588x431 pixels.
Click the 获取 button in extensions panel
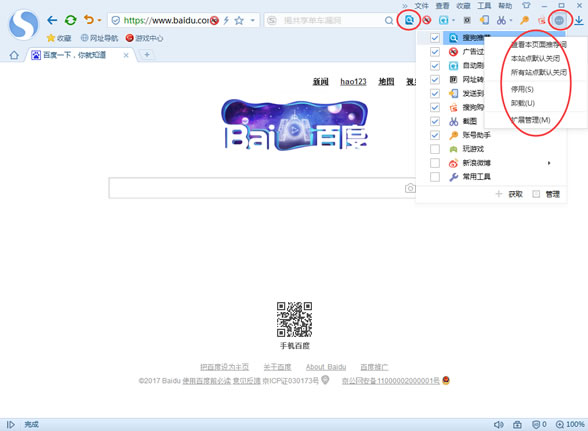click(509, 194)
